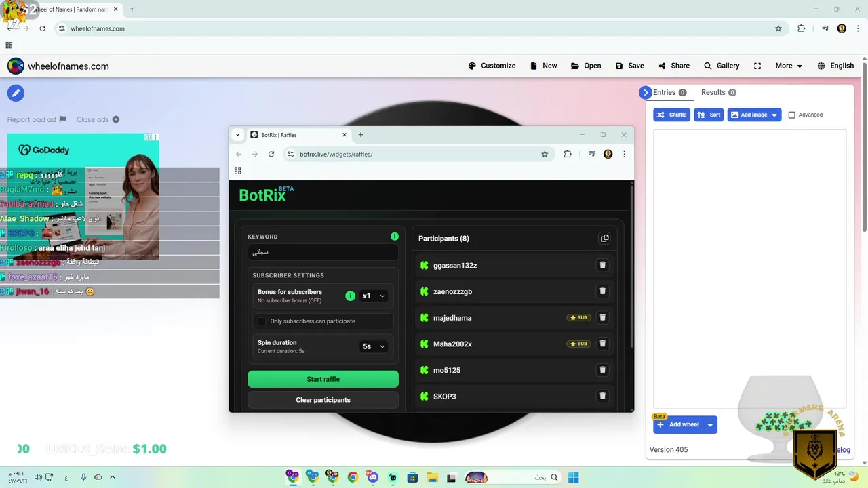Create a New wheel
The width and height of the screenshot is (868, 488).
(x=543, y=66)
